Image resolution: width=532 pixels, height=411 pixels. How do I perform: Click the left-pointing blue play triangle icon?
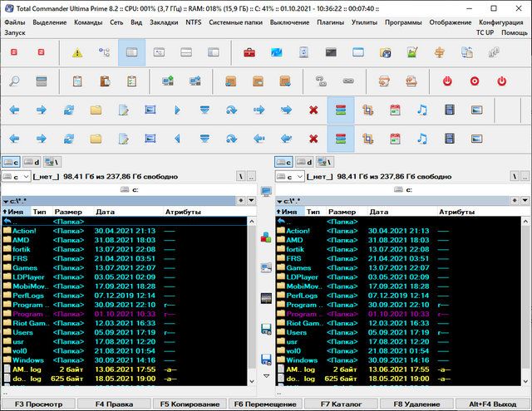pyautogui.click(x=177, y=139)
